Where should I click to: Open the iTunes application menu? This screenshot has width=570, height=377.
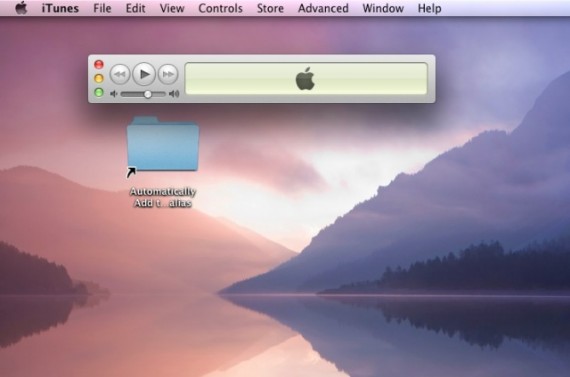pyautogui.click(x=60, y=8)
